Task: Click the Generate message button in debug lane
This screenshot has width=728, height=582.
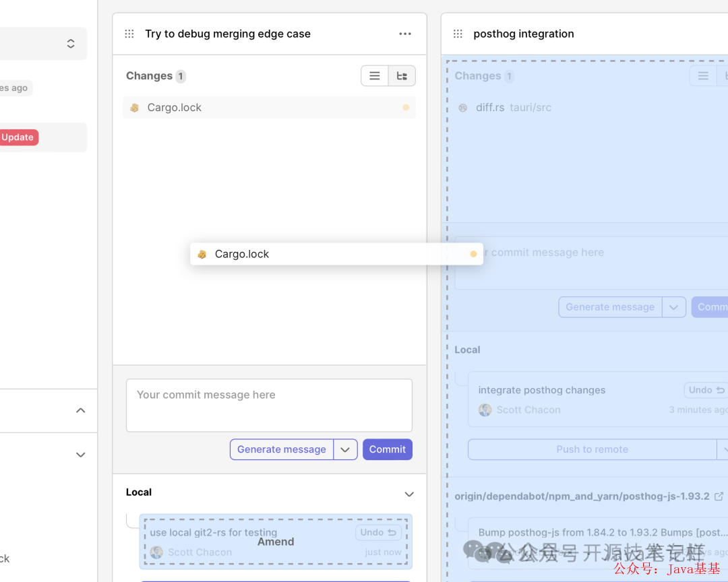Action: [281, 449]
